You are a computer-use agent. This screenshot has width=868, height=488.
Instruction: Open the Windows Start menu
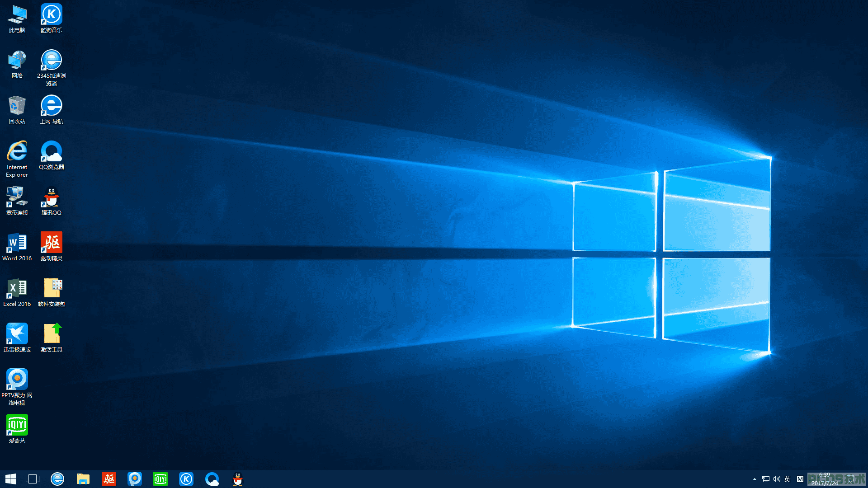11,479
